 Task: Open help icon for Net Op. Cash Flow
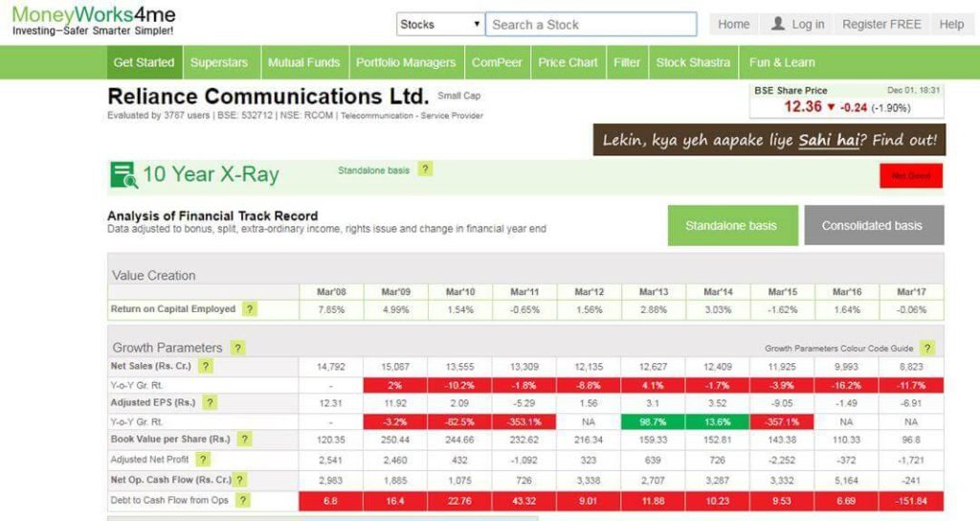coord(239,480)
